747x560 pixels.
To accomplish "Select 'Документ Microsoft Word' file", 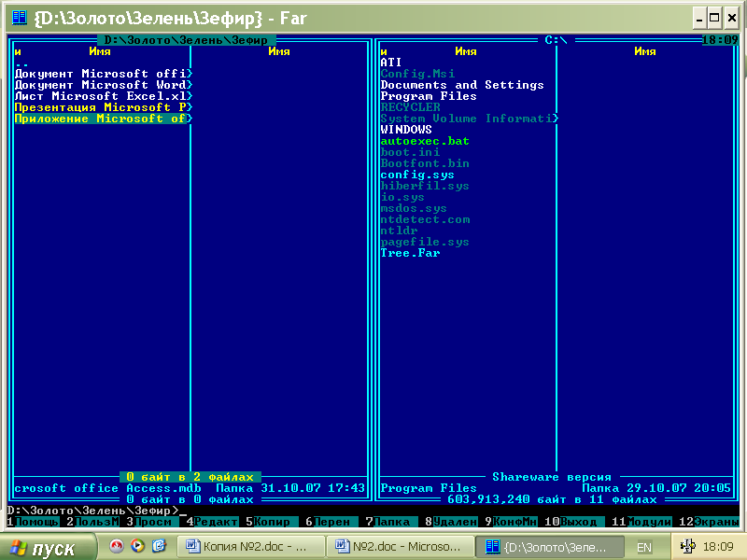I will tap(103, 85).
